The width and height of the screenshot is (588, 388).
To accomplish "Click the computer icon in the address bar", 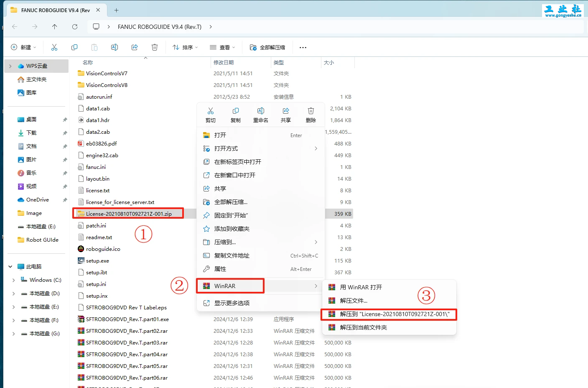I will (96, 27).
